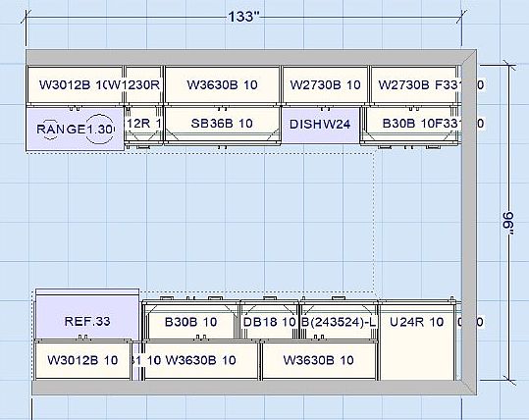
Task: Select bottom-left W3012B 10 wall cabinet
Action: point(82,360)
